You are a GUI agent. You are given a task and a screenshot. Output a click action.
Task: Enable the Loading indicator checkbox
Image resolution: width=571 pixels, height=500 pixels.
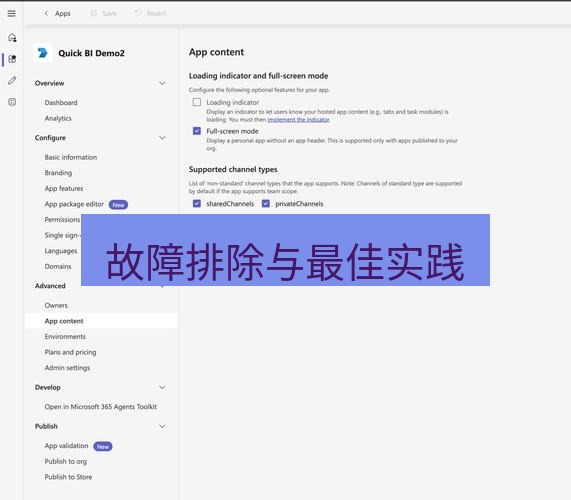197,102
